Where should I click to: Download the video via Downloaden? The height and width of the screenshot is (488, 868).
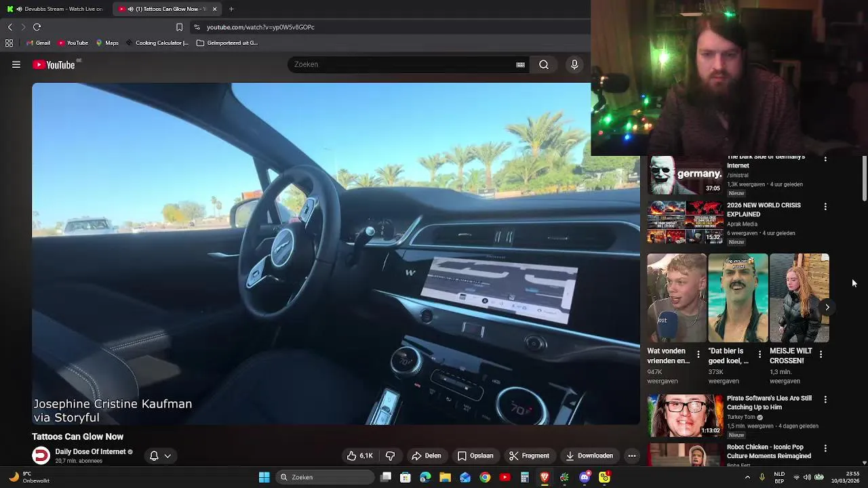(x=589, y=455)
